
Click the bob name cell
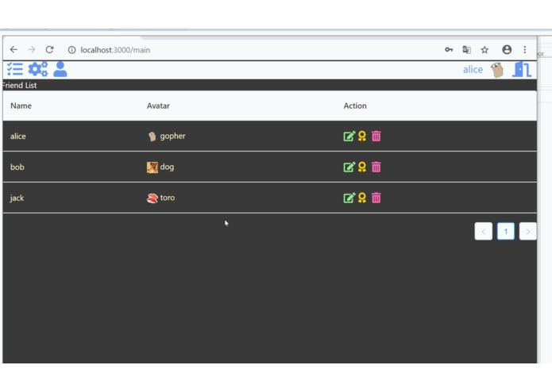click(17, 167)
